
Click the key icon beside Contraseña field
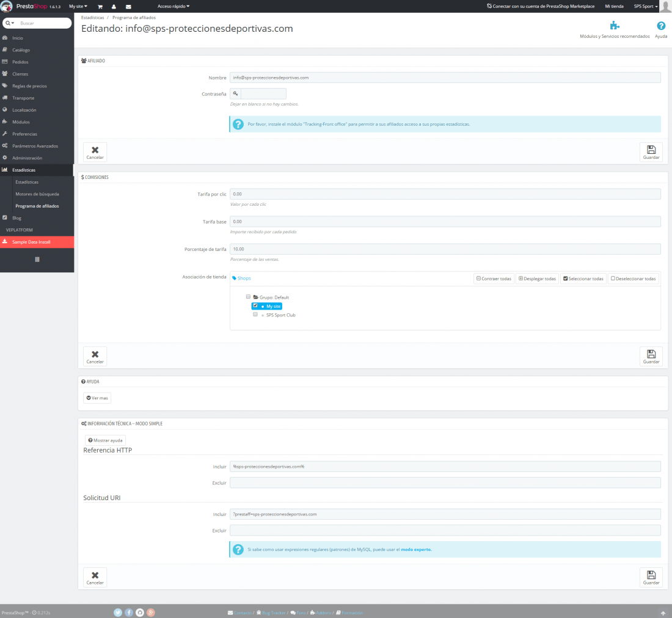click(x=235, y=94)
